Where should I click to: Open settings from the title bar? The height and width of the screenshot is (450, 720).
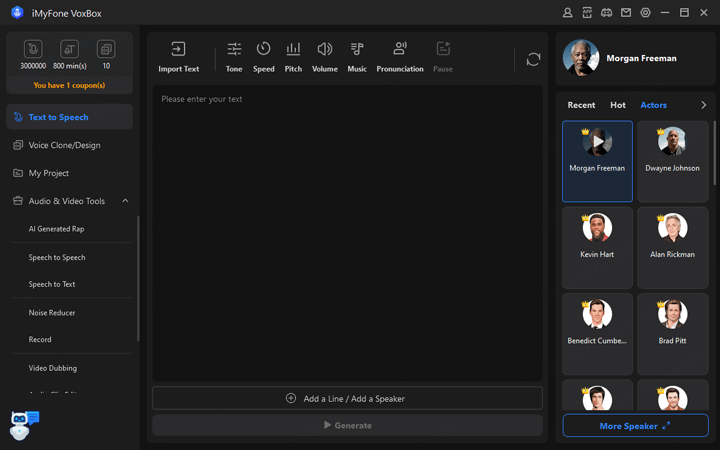(645, 13)
